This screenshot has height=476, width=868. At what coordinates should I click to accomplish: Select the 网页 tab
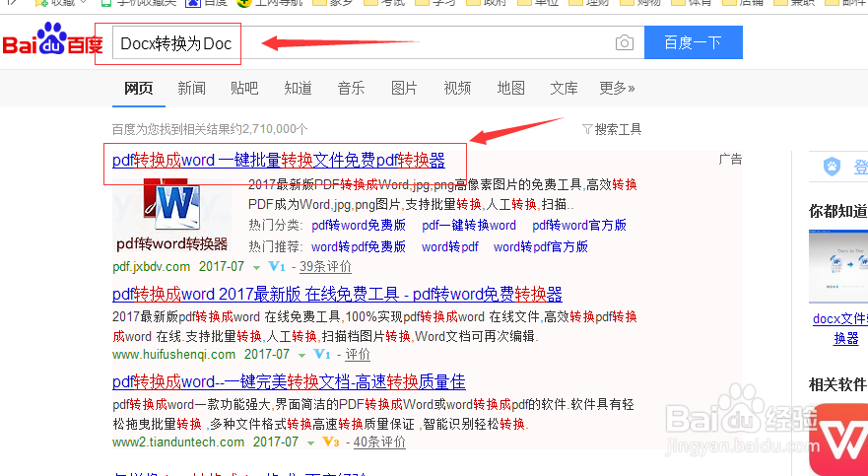[138, 88]
